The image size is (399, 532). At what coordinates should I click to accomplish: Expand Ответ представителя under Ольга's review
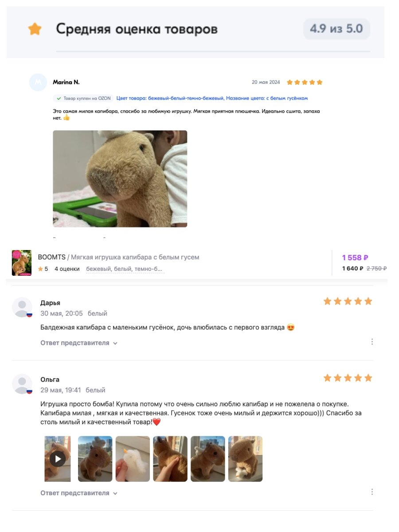pos(79,493)
